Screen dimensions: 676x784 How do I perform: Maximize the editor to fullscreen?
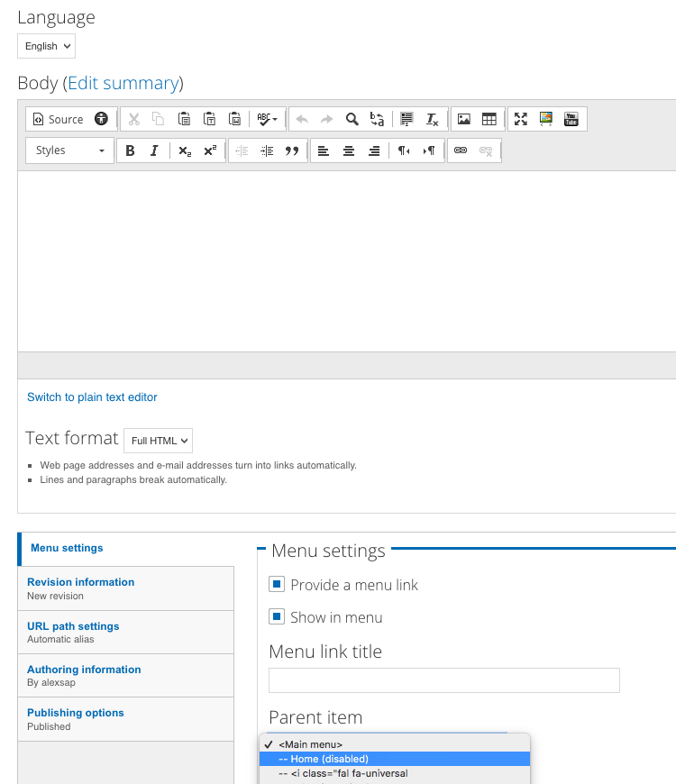pos(520,118)
